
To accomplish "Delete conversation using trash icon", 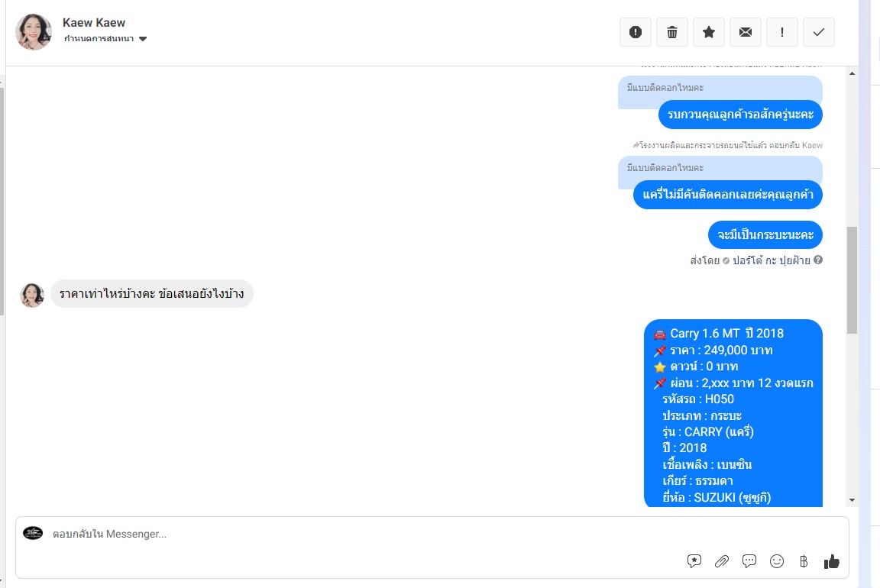I will [x=671, y=32].
